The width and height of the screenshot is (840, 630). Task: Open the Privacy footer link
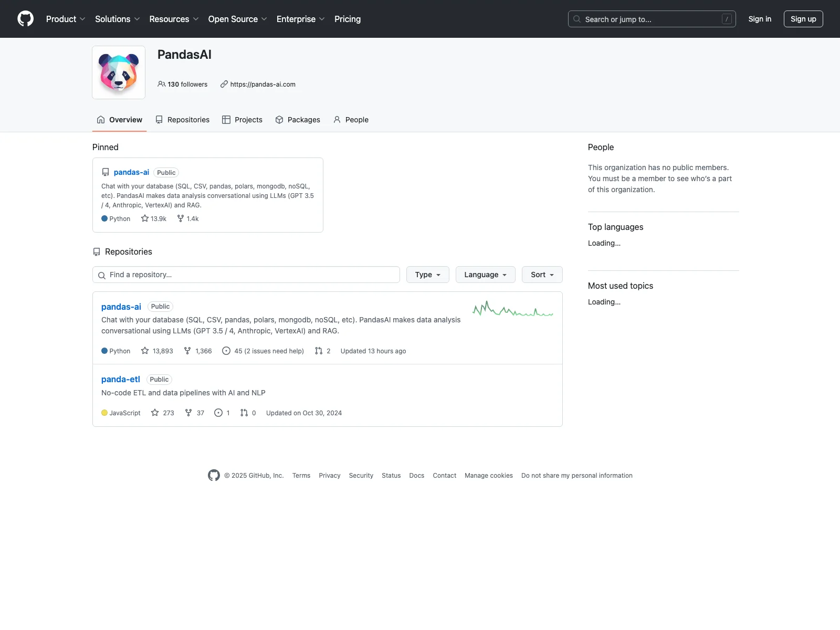click(x=330, y=476)
